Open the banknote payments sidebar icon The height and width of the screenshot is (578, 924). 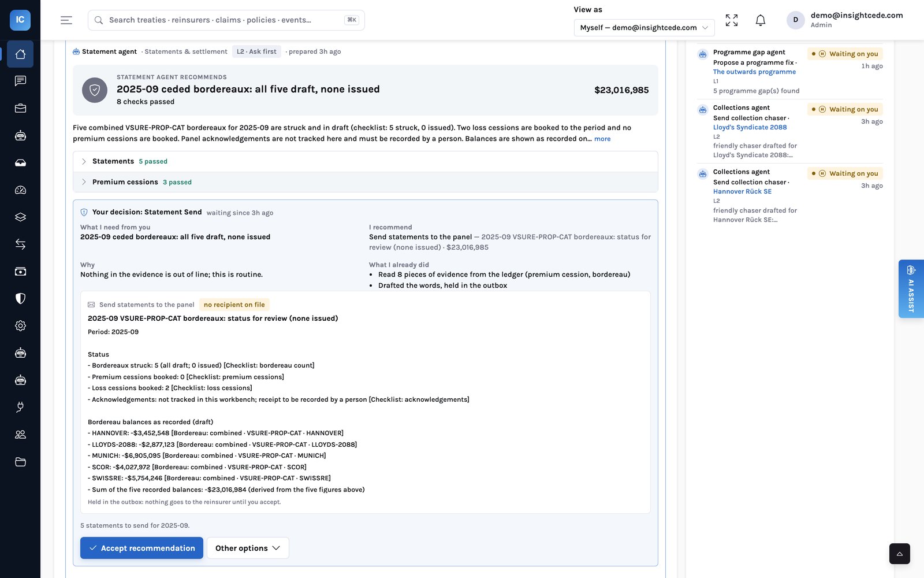tap(20, 271)
